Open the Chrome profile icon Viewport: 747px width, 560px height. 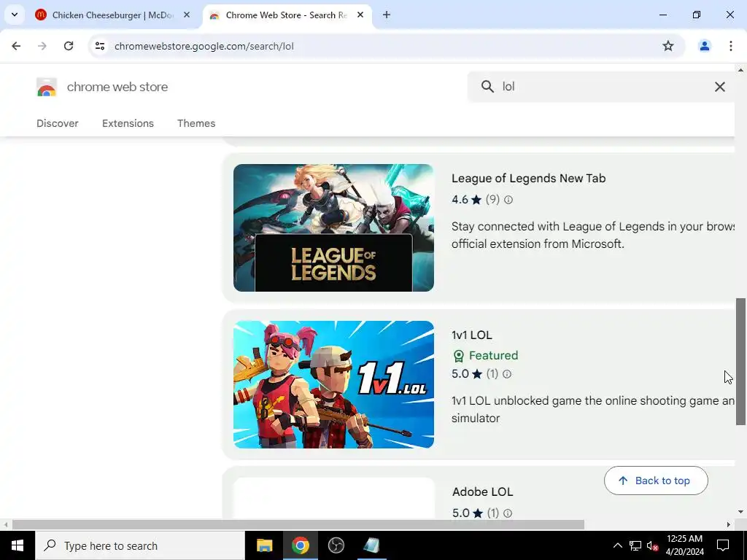tap(704, 46)
